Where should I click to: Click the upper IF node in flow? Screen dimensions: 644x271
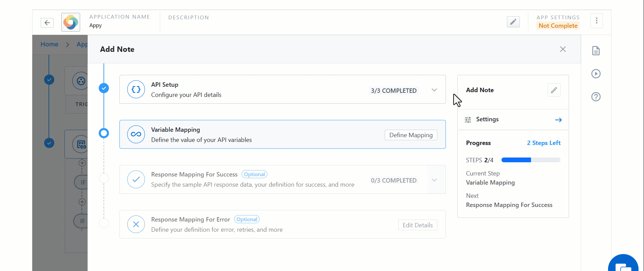[81, 182]
